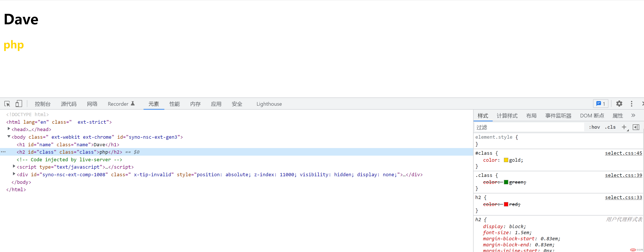This screenshot has width=644, height=252.
Task: Open the 布局 layout tab
Action: point(531,116)
